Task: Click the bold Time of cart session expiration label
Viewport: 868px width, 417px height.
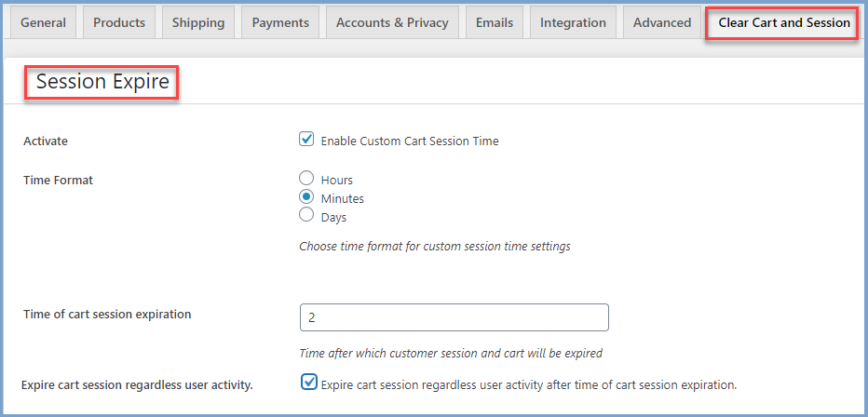Action: [x=107, y=315]
